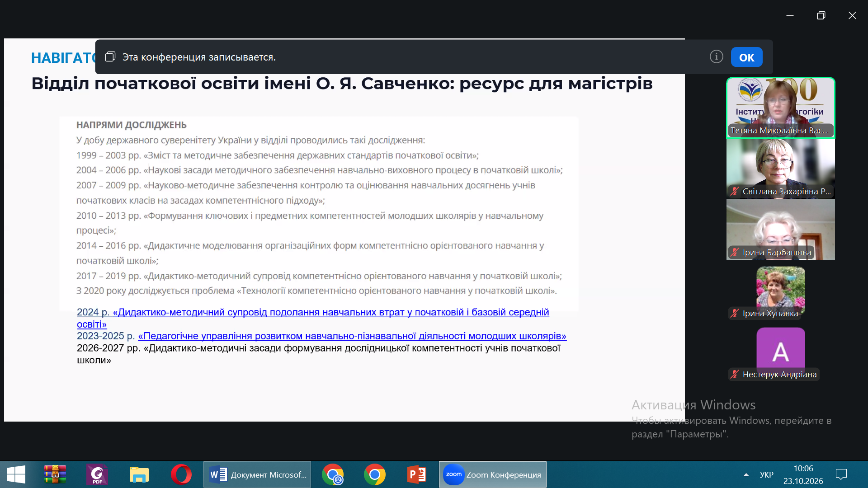
Task: Open the Windows Start menu
Action: 16,475
